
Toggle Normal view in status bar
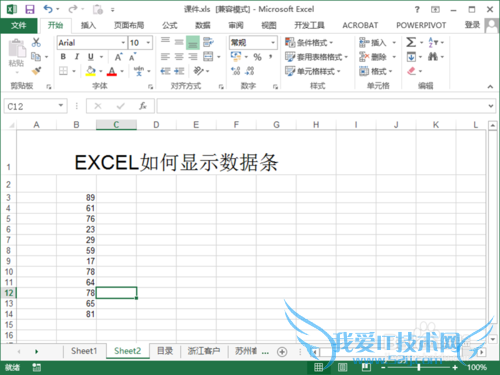(318, 367)
